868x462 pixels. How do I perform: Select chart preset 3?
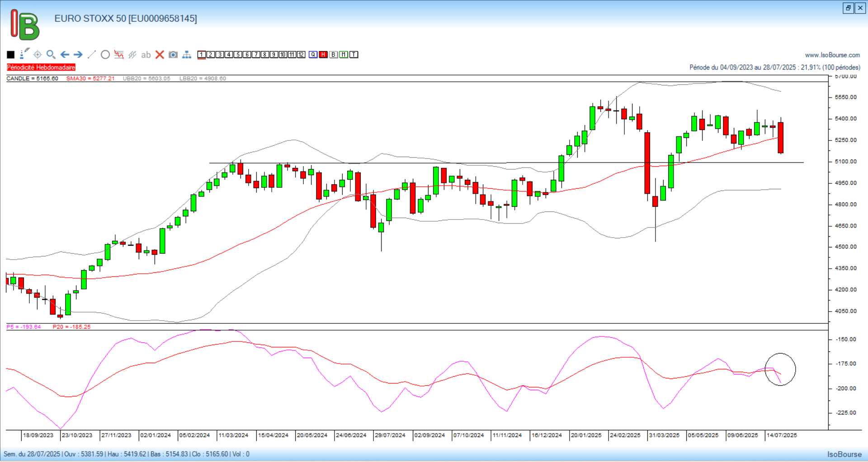click(x=220, y=55)
